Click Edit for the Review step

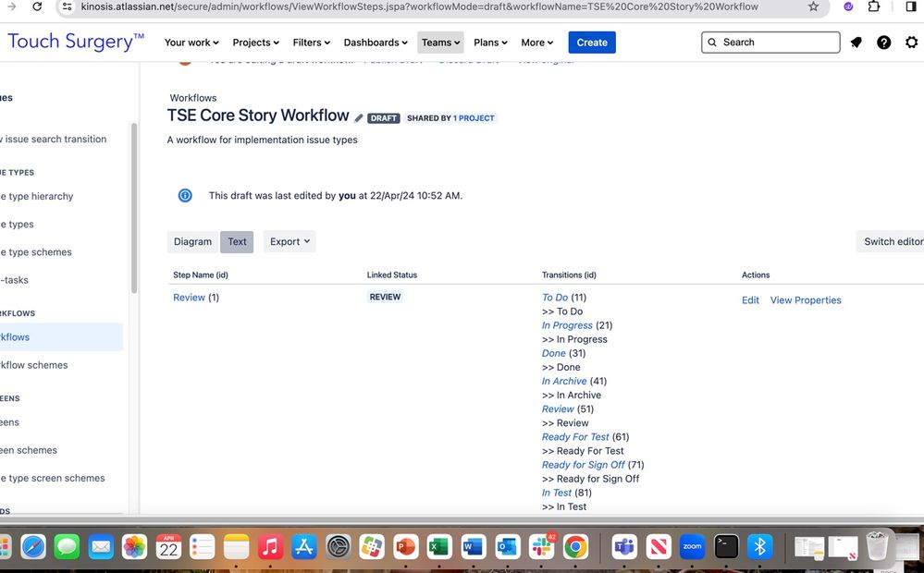click(750, 300)
